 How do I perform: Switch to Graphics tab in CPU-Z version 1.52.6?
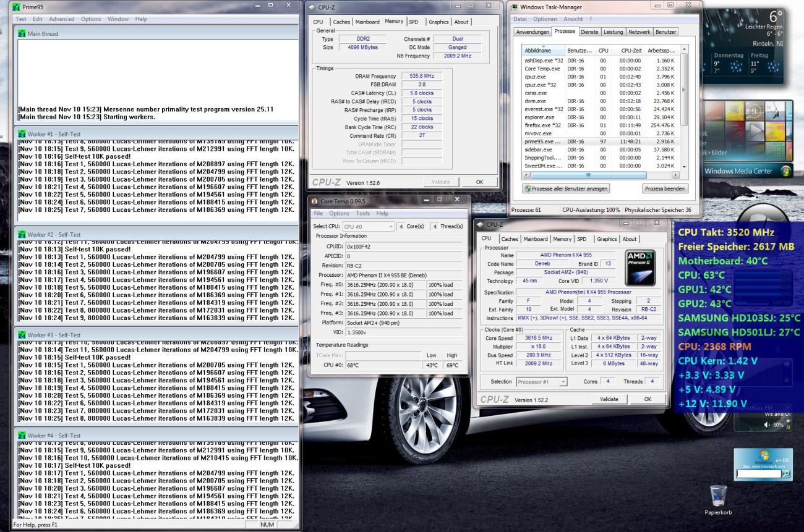click(x=438, y=22)
